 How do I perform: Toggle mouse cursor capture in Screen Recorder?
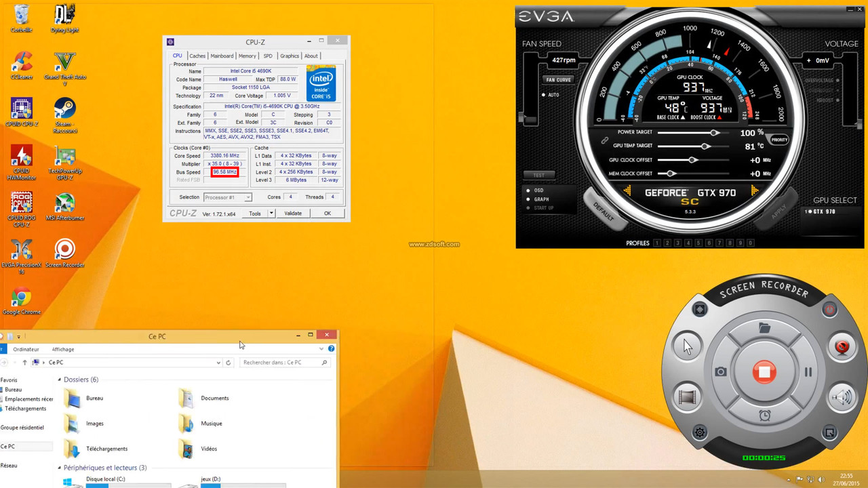(x=686, y=347)
